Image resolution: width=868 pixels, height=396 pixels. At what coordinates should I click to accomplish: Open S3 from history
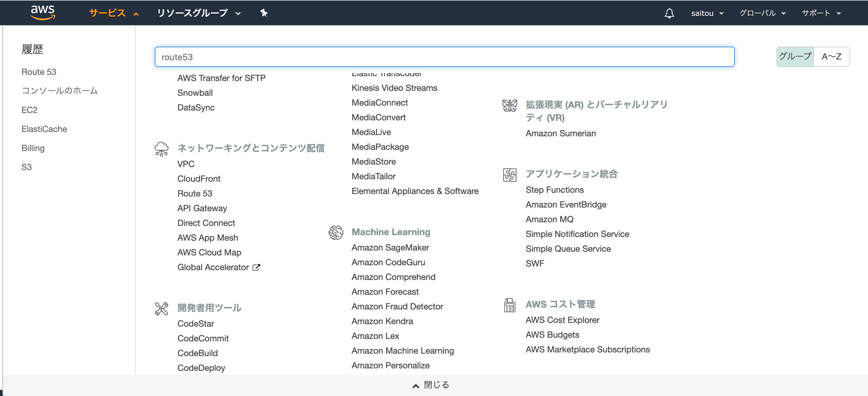point(27,167)
